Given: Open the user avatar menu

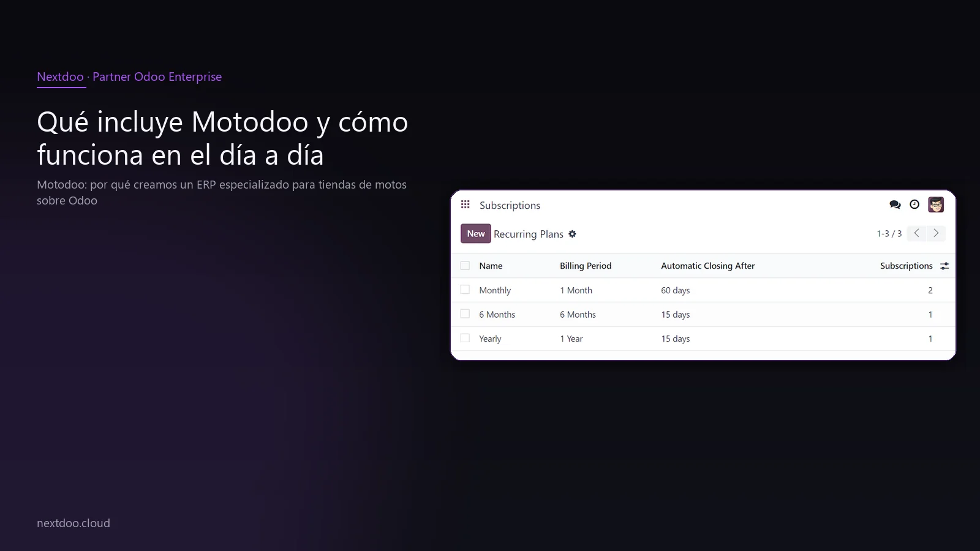Looking at the screenshot, I should [936, 204].
